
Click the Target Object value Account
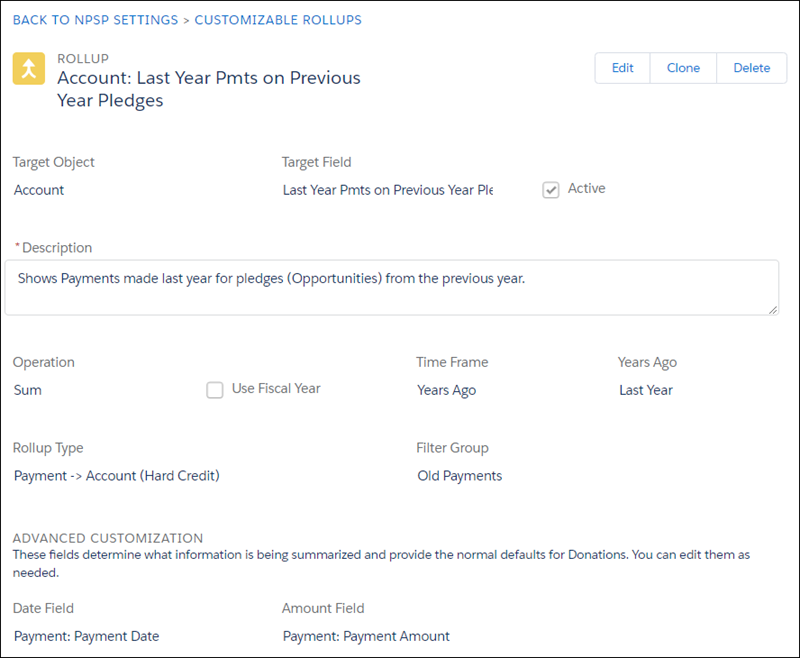[x=39, y=190]
